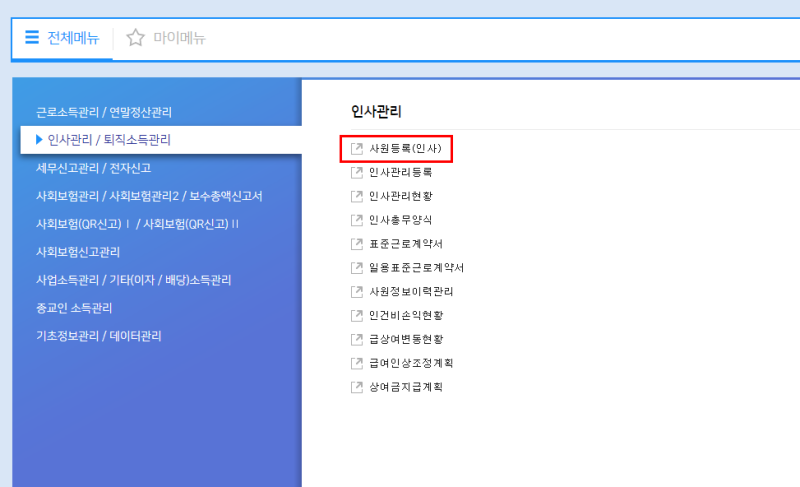Viewport: 800px width, 487px height.
Task: Select 사회보험신고관리 menu
Action: [78, 252]
